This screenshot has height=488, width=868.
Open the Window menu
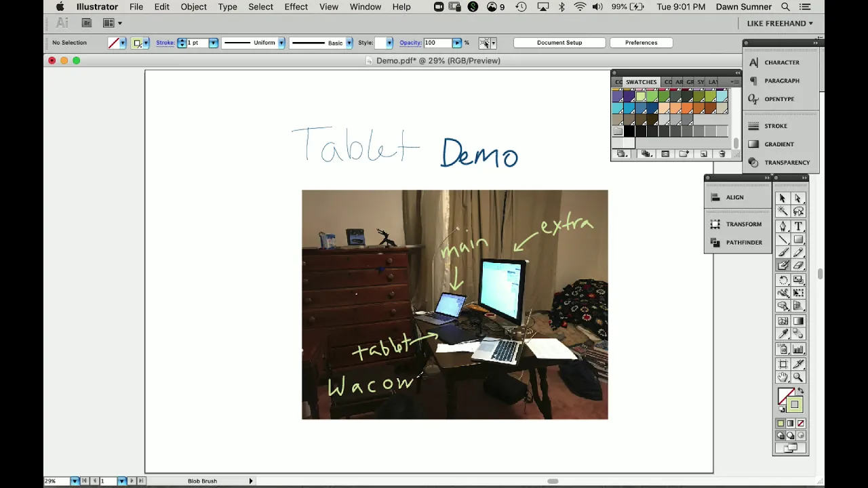click(366, 7)
